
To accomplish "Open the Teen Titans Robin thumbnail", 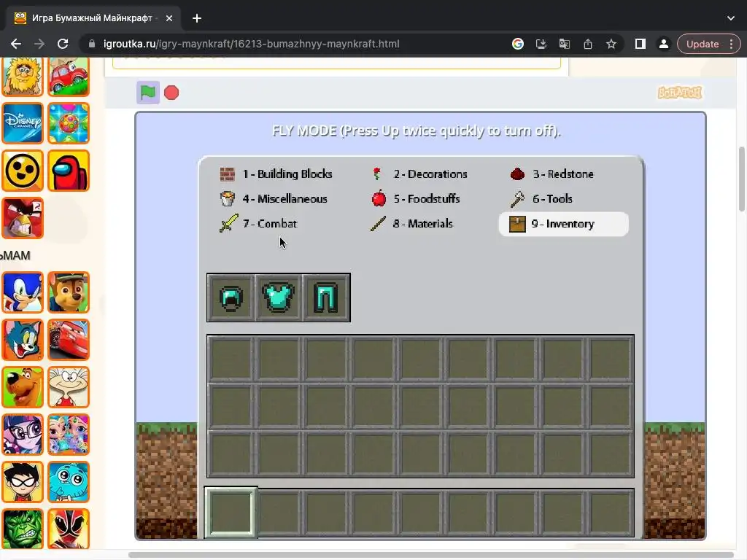I will pyautogui.click(x=23, y=482).
